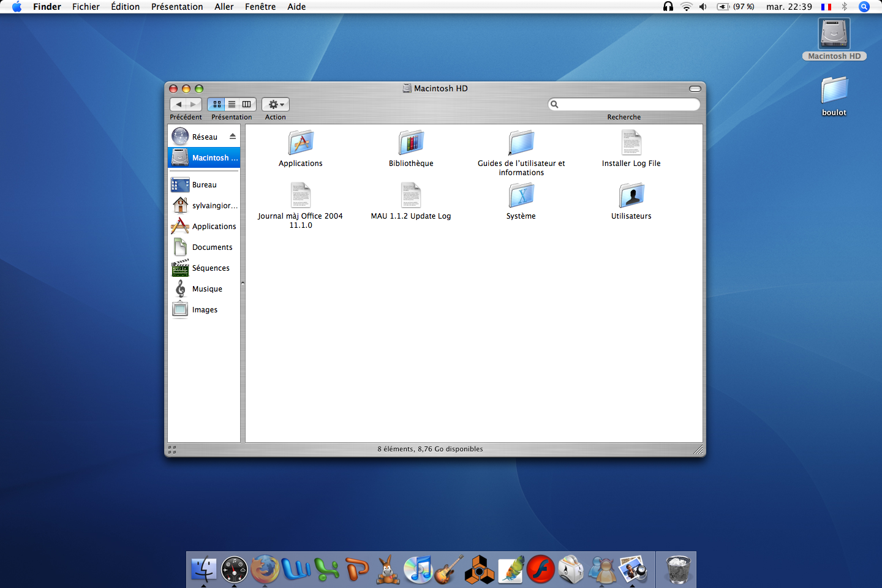882x588 pixels.
Task: Select the boulot folder on the desktop
Action: (x=834, y=90)
